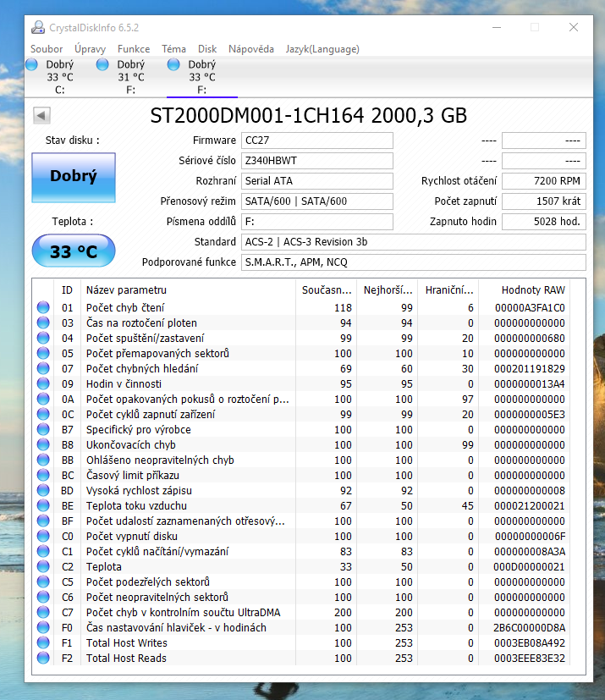
Task: Click status circle for Hodin v činnosti
Action: pos(43,384)
